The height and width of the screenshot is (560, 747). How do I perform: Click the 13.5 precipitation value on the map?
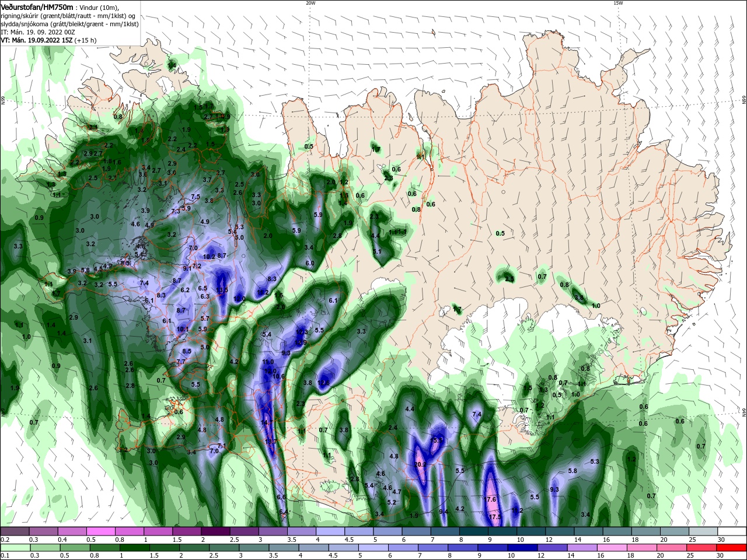tap(222, 290)
